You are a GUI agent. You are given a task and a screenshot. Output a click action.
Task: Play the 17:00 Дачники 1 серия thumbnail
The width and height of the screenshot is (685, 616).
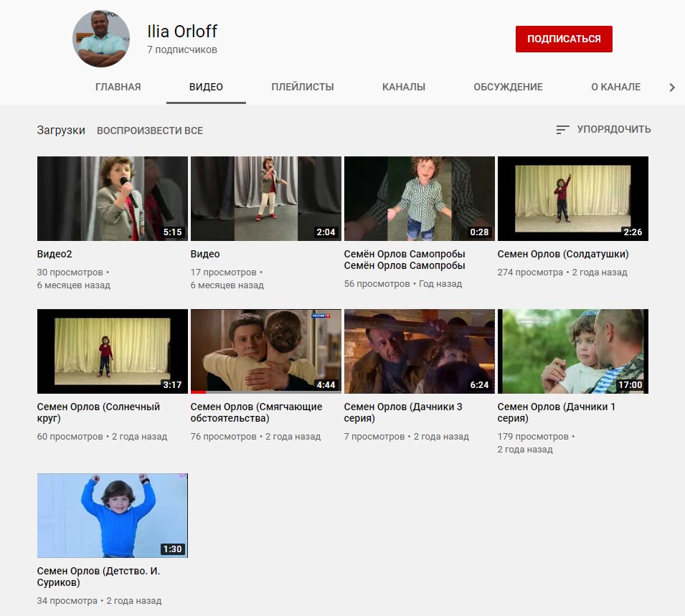click(x=572, y=351)
